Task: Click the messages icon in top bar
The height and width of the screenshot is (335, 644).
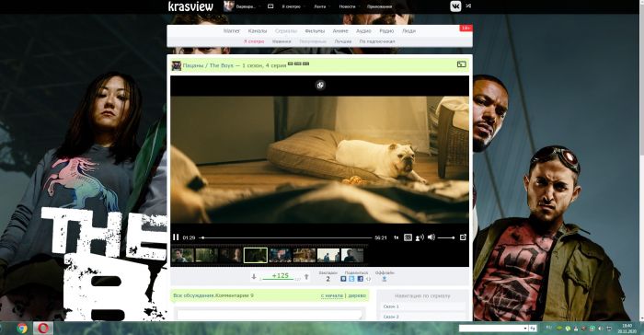Action: coord(270,6)
